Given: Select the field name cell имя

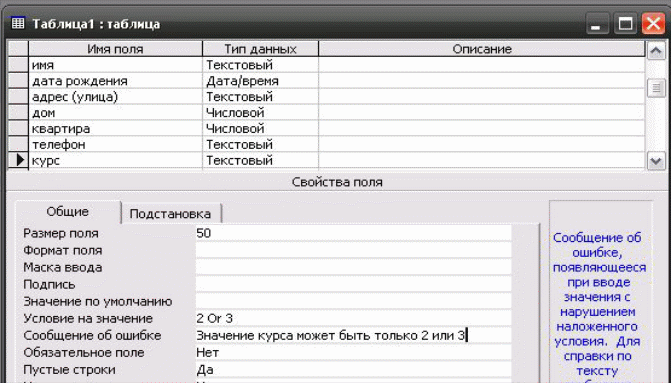Looking at the screenshot, I should click(115, 65).
